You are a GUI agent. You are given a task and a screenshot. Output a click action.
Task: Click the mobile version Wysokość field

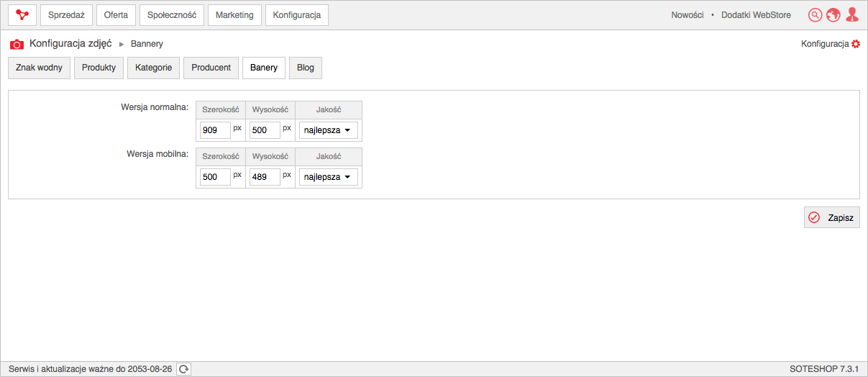265,177
